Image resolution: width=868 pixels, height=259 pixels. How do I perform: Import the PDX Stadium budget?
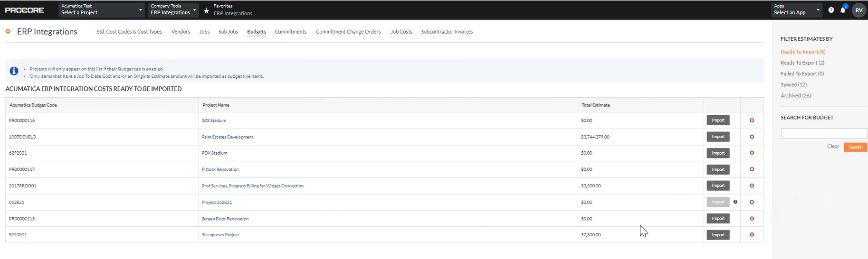coord(718,153)
